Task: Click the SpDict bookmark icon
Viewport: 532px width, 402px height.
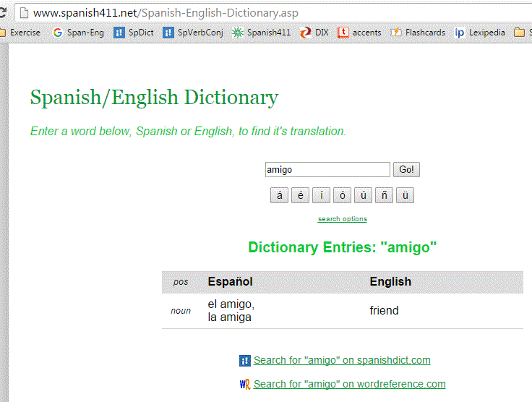Action: tap(119, 33)
